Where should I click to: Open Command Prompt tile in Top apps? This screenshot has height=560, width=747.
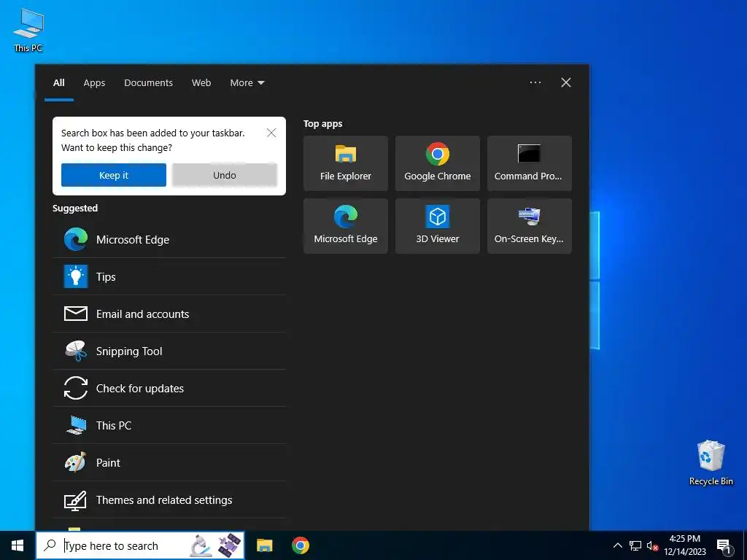tap(530, 163)
